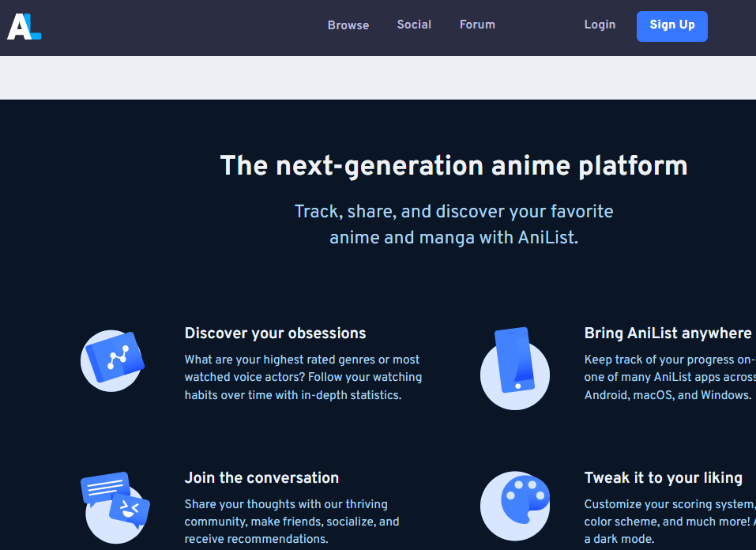Image resolution: width=756 pixels, height=550 pixels.
Task: Click the AniList apps description mentioning Android
Action: click(x=668, y=378)
